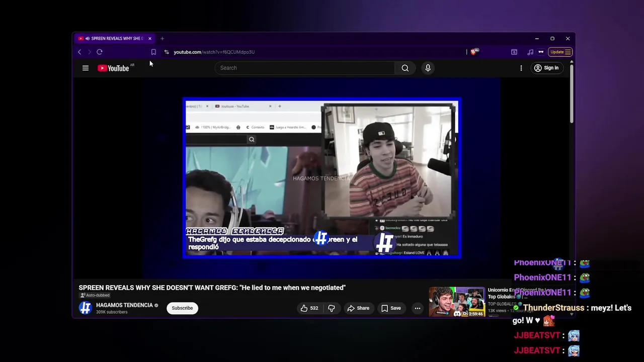Open a new tab with plus button
This screenshot has width=644, height=362.
pyautogui.click(x=162, y=38)
